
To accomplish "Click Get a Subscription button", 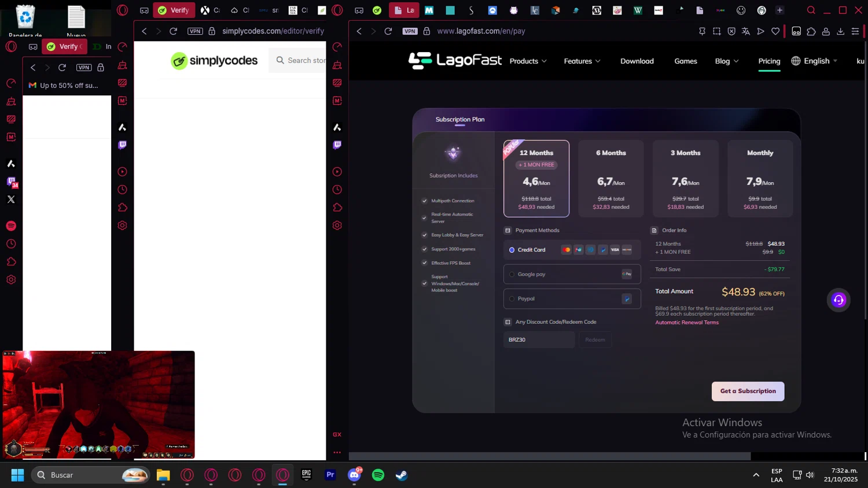I will point(748,391).
